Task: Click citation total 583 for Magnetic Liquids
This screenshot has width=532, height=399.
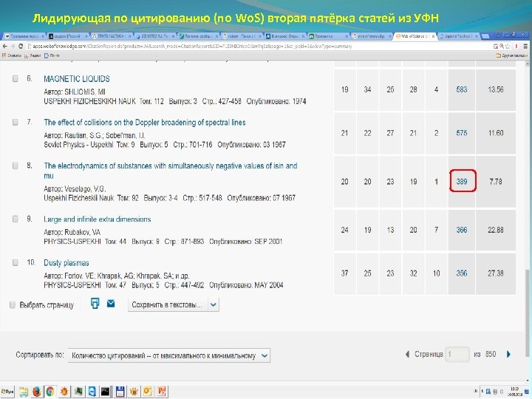Action: pyautogui.click(x=461, y=89)
